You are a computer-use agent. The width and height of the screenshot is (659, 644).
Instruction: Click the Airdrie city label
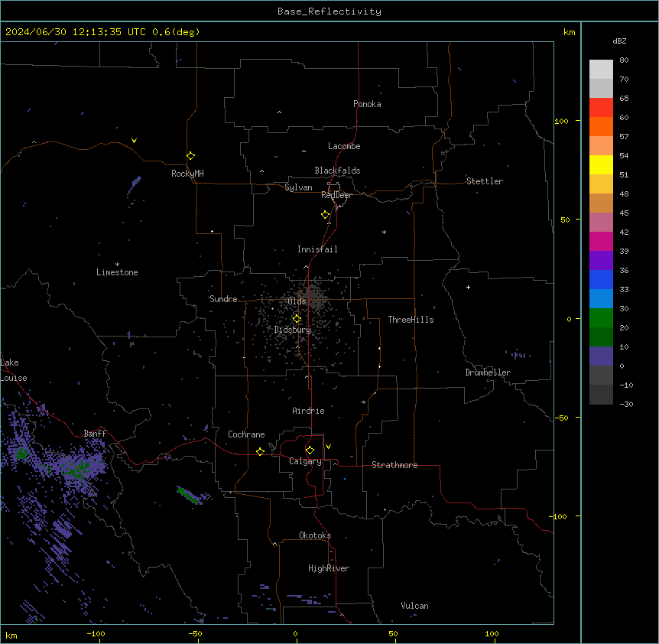309,411
